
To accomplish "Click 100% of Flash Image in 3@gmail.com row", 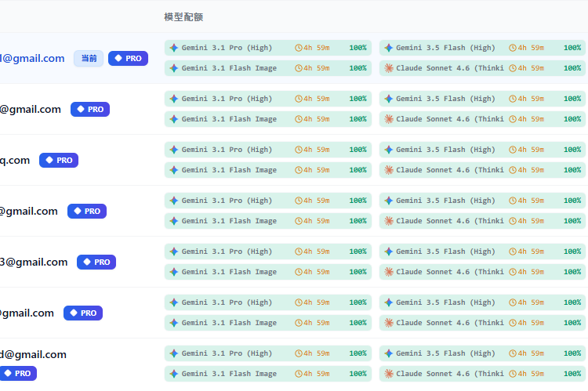I will click(358, 272).
